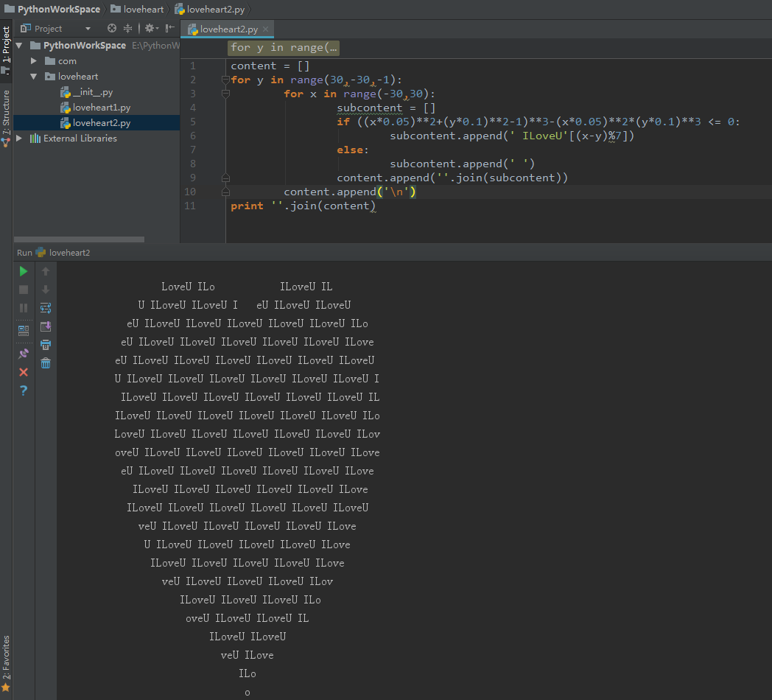The height and width of the screenshot is (700, 772).
Task: Close the loveheart2.py editor tab
Action: click(x=266, y=29)
